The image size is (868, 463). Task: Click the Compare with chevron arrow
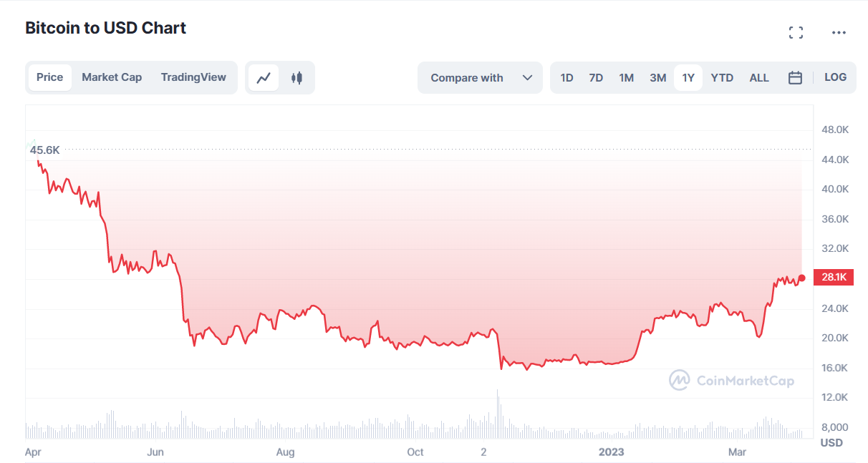pos(528,78)
